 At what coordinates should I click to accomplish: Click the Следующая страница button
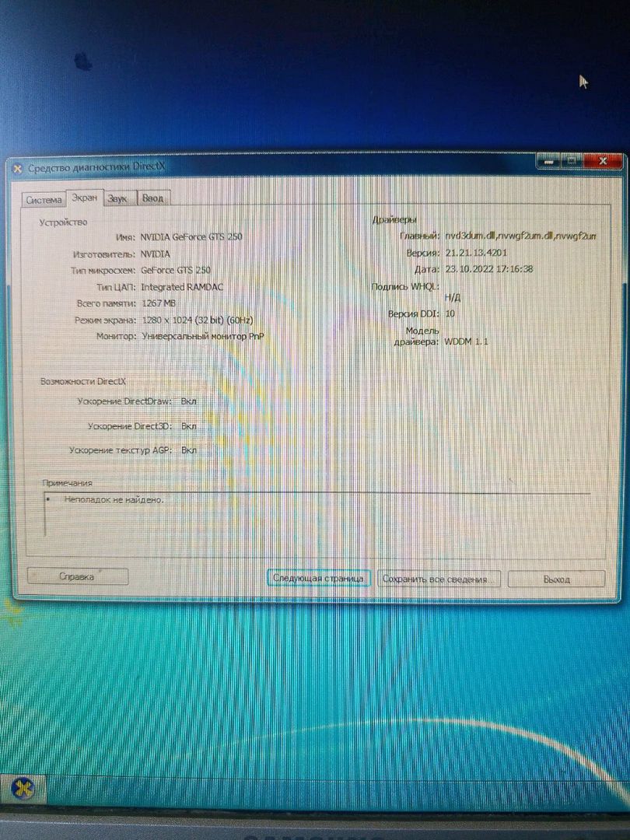tap(318, 579)
